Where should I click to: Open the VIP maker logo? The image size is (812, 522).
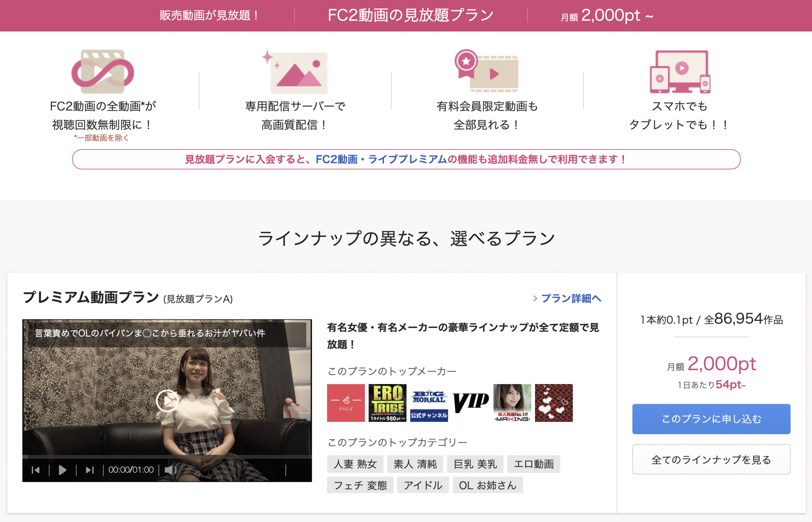click(470, 403)
